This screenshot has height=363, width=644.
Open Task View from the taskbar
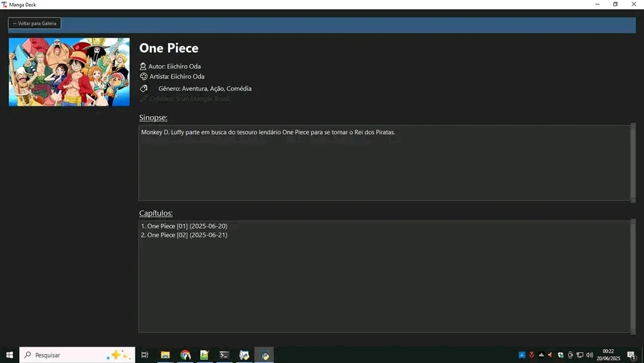145,355
